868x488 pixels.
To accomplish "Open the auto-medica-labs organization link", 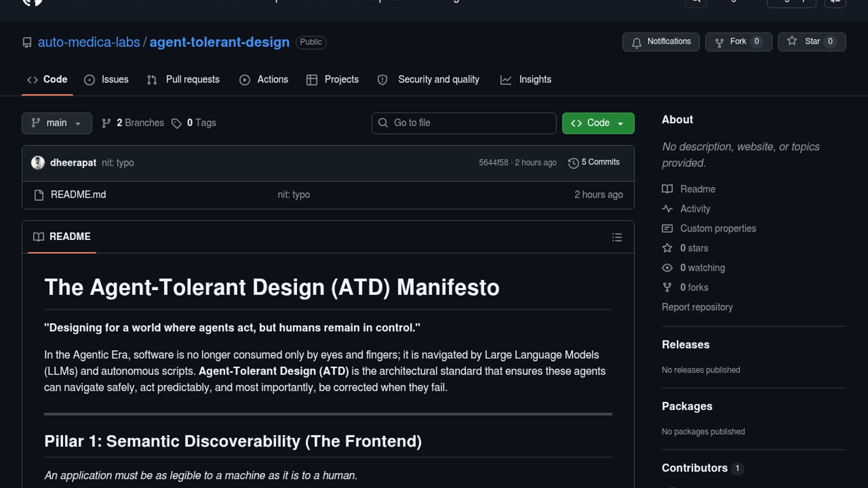I will tap(89, 42).
